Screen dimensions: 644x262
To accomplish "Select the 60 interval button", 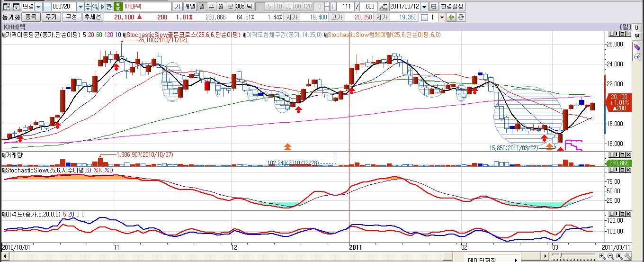I will 298,7.
